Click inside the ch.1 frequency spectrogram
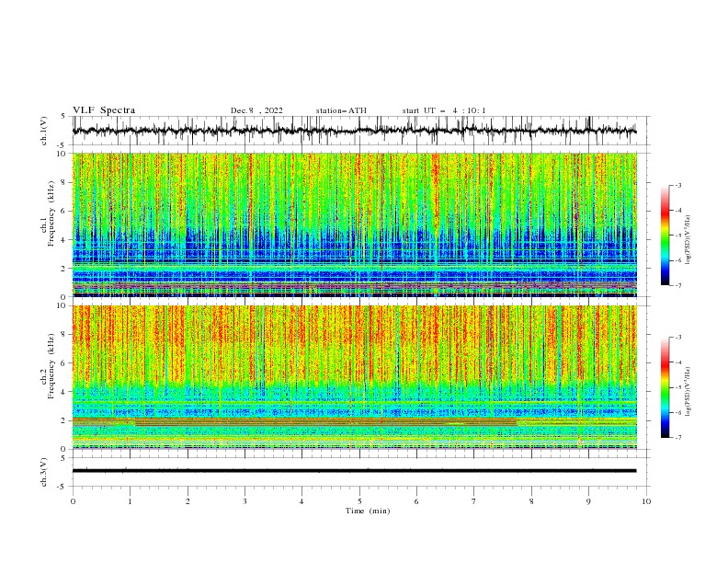Screen dimensions: 728x563 point(354,224)
